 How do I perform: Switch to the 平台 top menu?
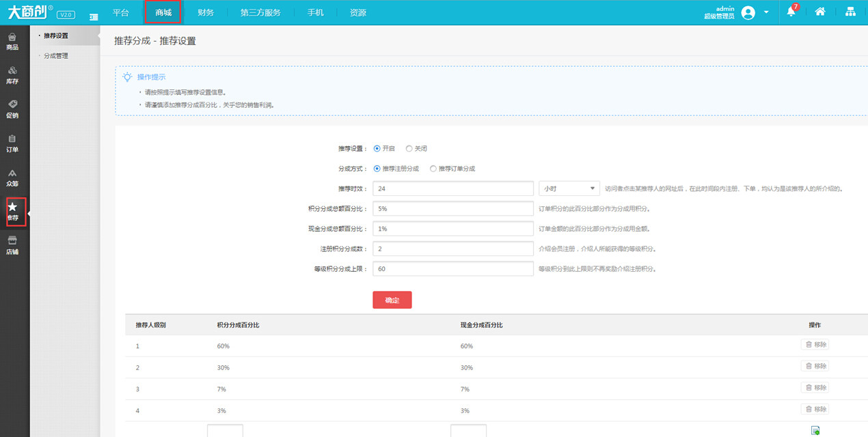pyautogui.click(x=120, y=12)
